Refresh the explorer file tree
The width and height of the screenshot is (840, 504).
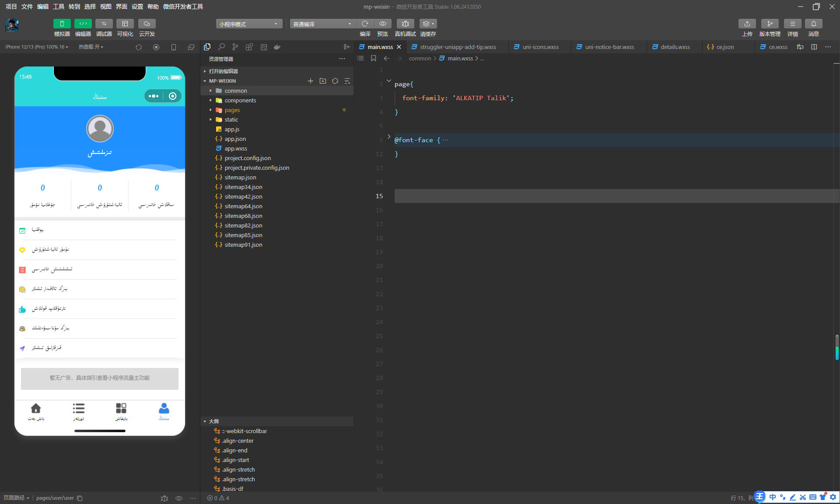[x=335, y=81]
